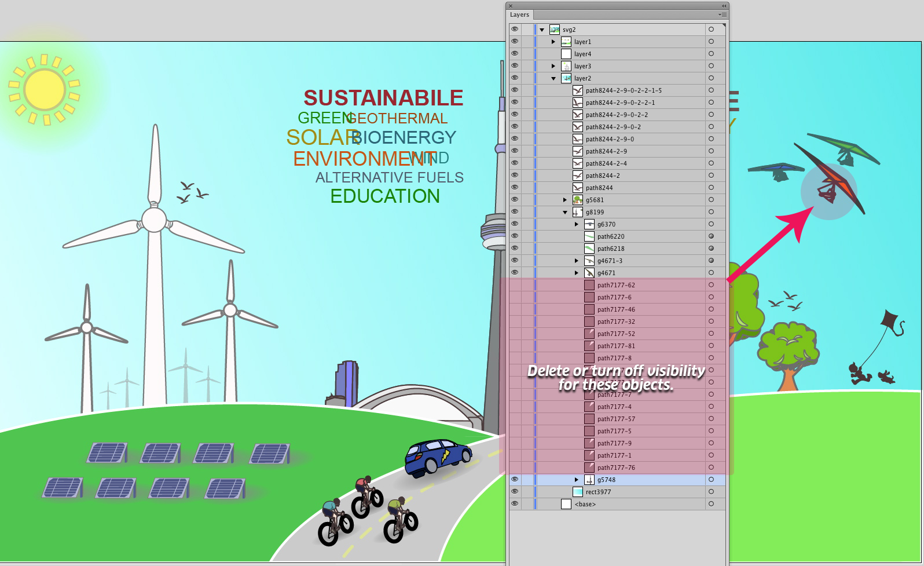Image resolution: width=924 pixels, height=566 pixels.
Task: Hide g8199 group via eye icon
Action: coord(515,211)
